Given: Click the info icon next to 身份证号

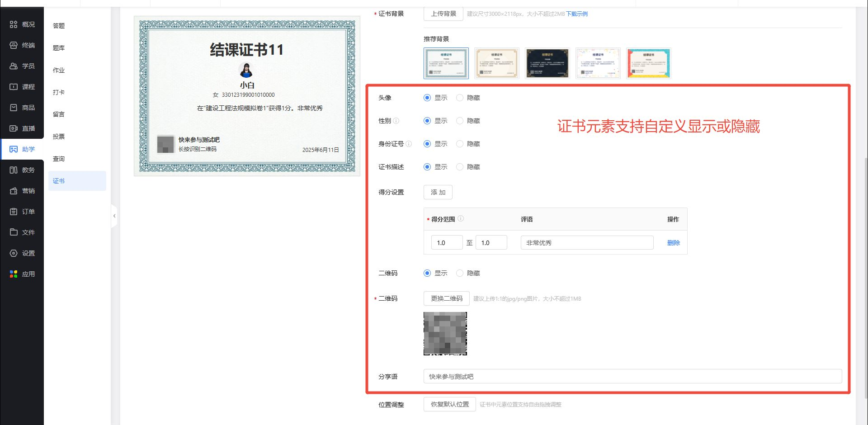Looking at the screenshot, I should 409,144.
